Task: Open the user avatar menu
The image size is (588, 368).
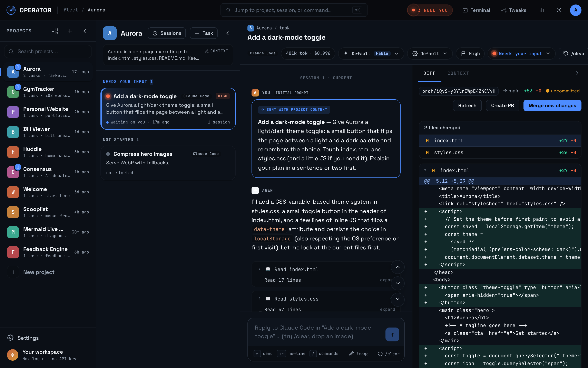Action: [x=575, y=10]
